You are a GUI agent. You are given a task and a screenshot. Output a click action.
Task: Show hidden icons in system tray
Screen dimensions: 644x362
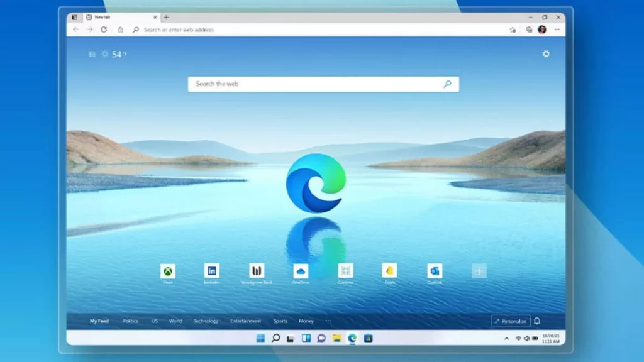(507, 338)
